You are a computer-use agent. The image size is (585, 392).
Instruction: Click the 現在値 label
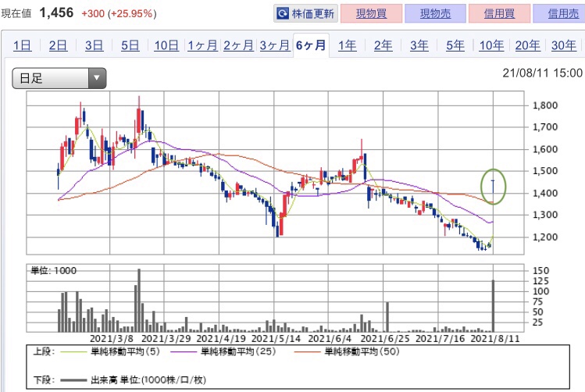[16, 14]
